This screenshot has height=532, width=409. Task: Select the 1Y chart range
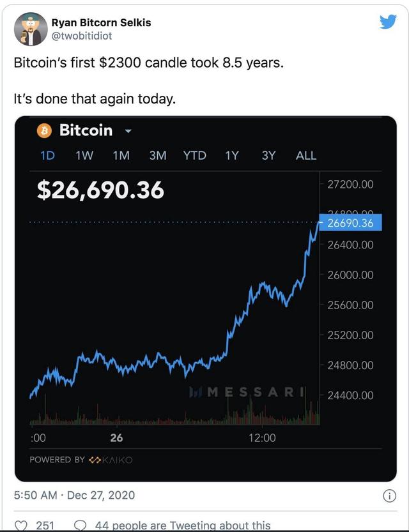pos(231,155)
